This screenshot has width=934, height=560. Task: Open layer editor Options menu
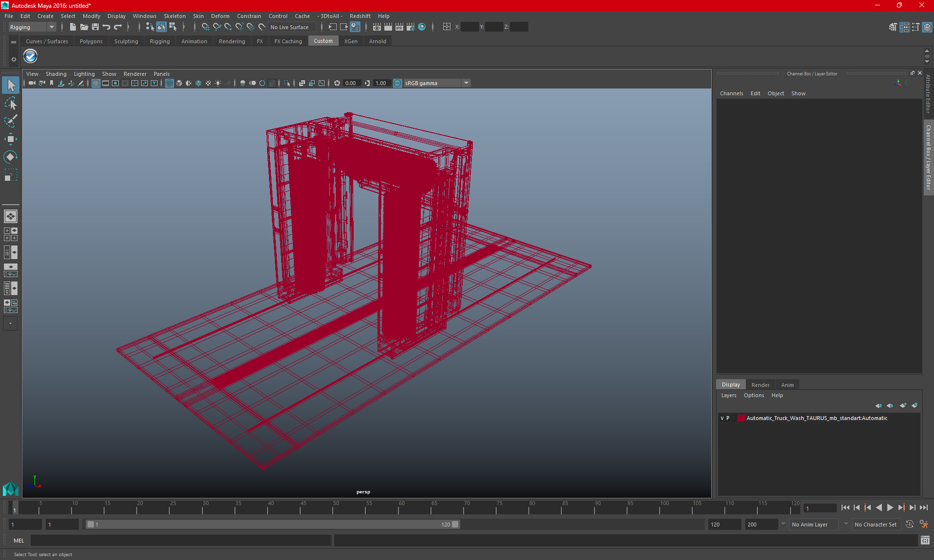tap(754, 395)
